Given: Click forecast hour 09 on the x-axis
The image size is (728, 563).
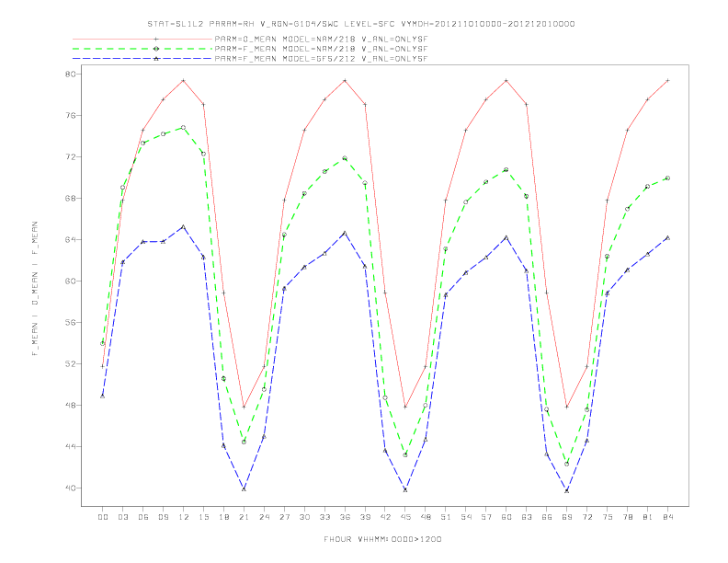Looking at the screenshot, I should pos(163,517).
